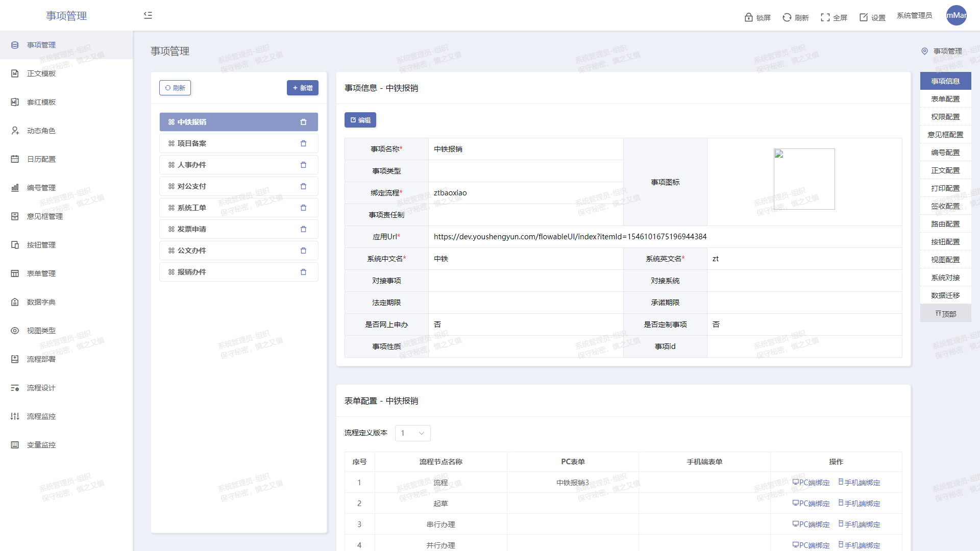Open settings from top bar icon
980x551 pixels.
(x=864, y=17)
